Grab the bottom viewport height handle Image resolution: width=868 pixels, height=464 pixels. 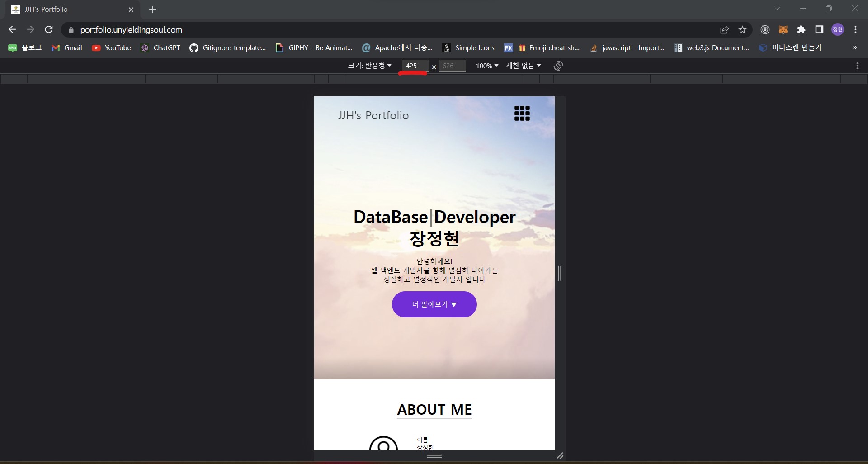pyautogui.click(x=434, y=456)
